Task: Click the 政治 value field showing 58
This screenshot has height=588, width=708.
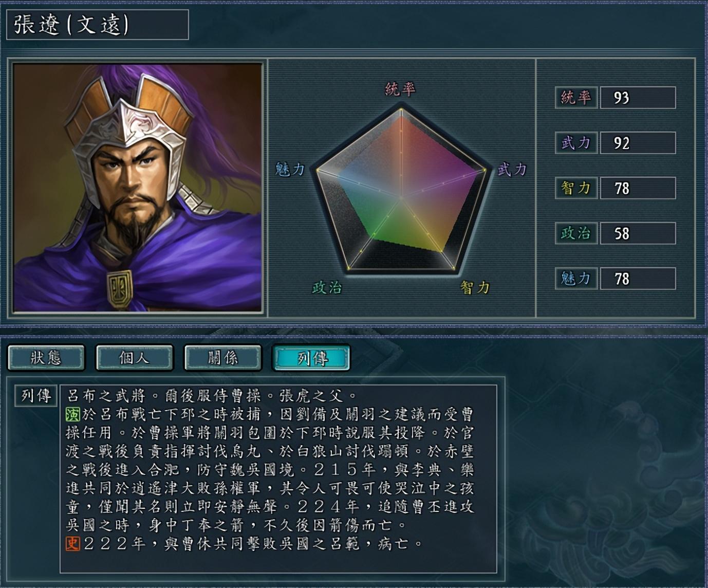Action: pos(638,233)
